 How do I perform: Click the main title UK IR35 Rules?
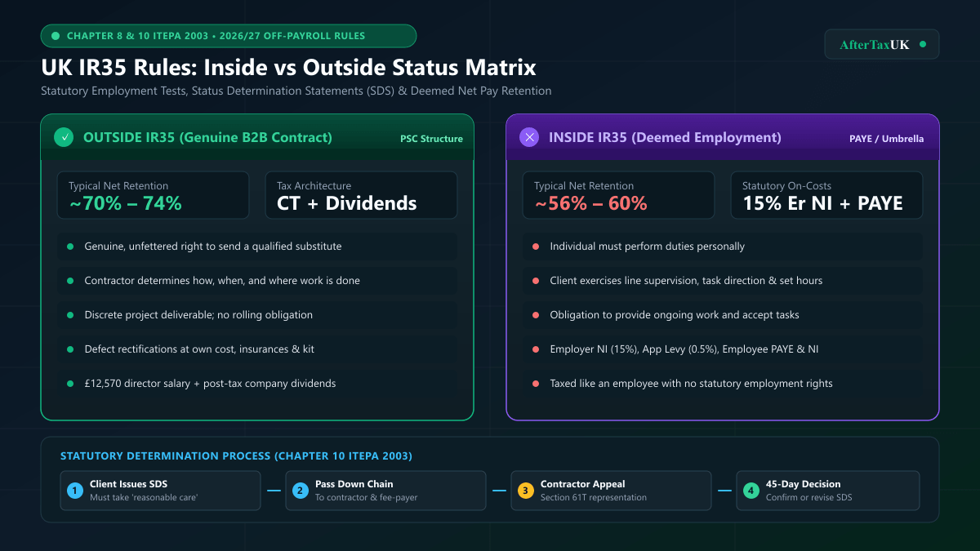click(x=289, y=67)
